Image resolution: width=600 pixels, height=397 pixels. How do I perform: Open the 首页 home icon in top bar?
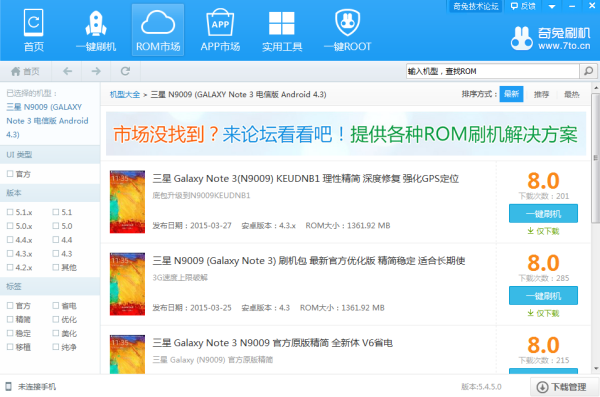(34, 30)
